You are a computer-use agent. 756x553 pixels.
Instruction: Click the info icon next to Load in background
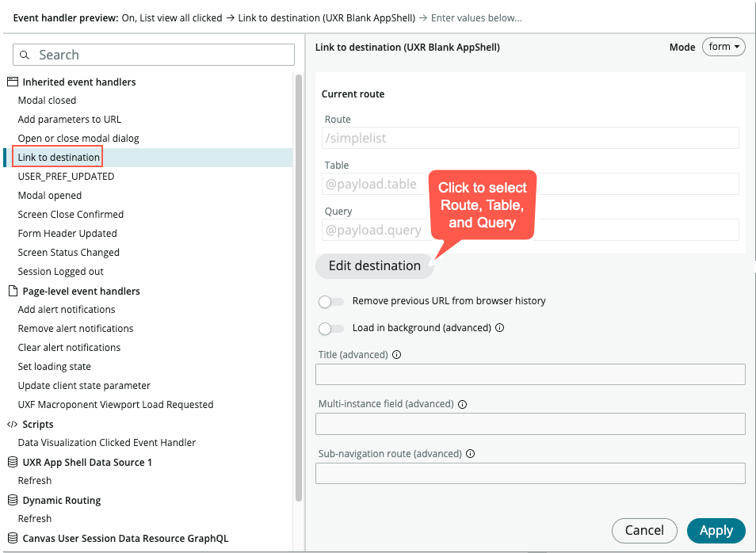tap(500, 328)
